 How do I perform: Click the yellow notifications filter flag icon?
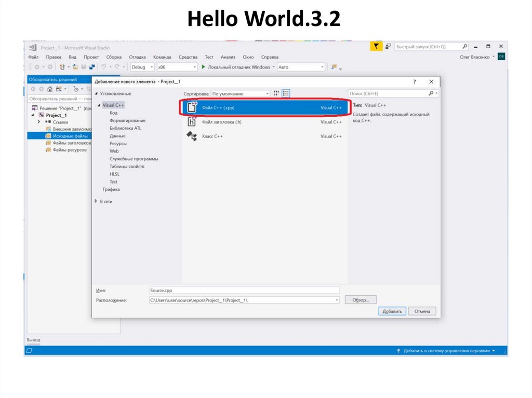point(376,46)
